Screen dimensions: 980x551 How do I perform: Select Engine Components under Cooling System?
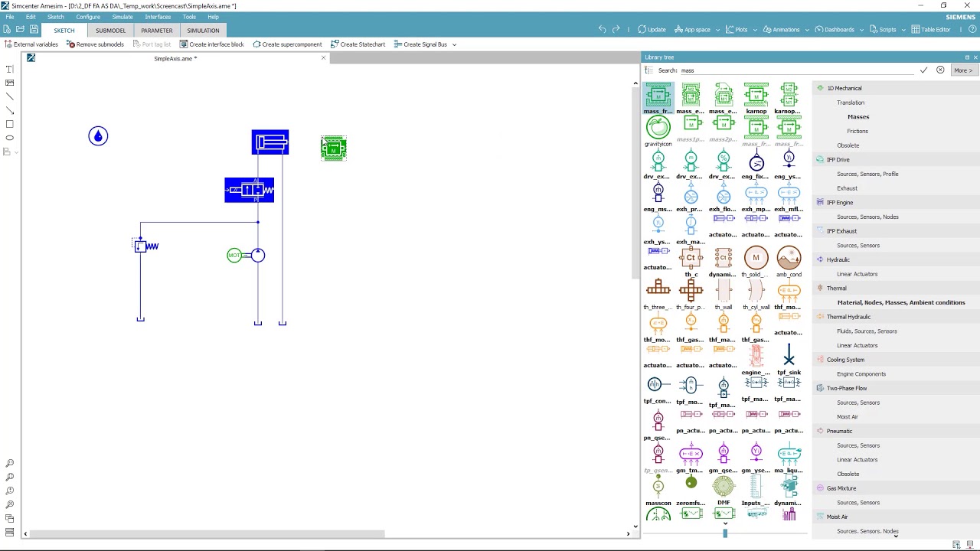pyautogui.click(x=861, y=374)
